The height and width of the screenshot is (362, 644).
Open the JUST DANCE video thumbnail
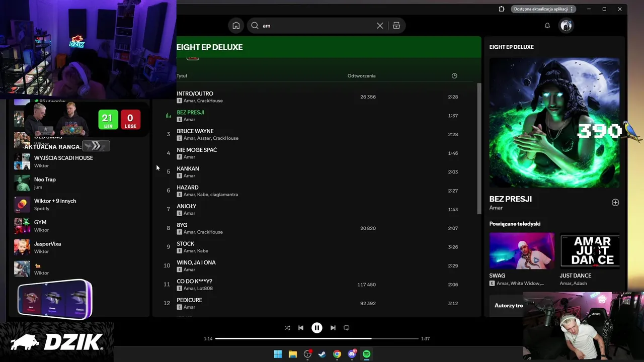tap(590, 251)
